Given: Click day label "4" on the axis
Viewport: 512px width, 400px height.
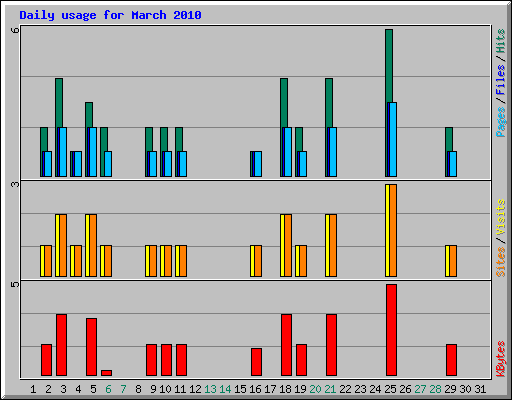Looking at the screenshot, I should click(78, 389).
